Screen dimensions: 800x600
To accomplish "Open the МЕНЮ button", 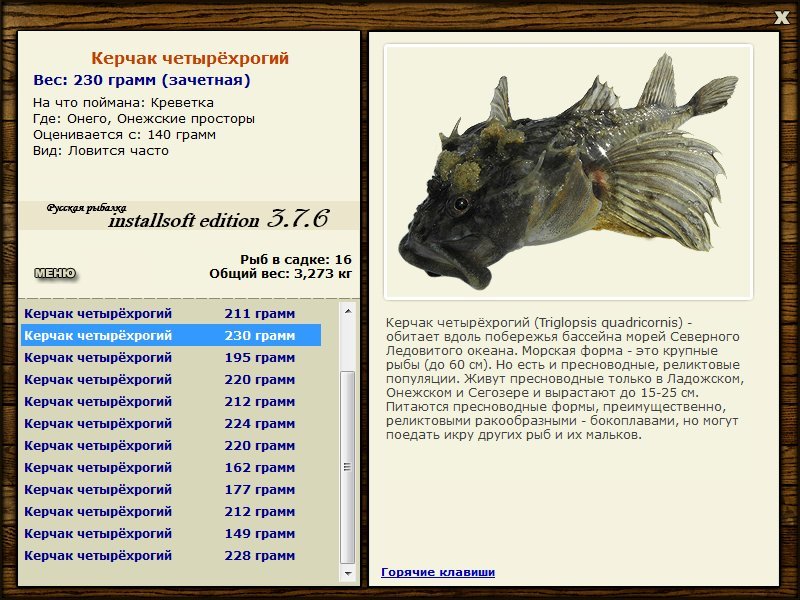I will tap(55, 273).
